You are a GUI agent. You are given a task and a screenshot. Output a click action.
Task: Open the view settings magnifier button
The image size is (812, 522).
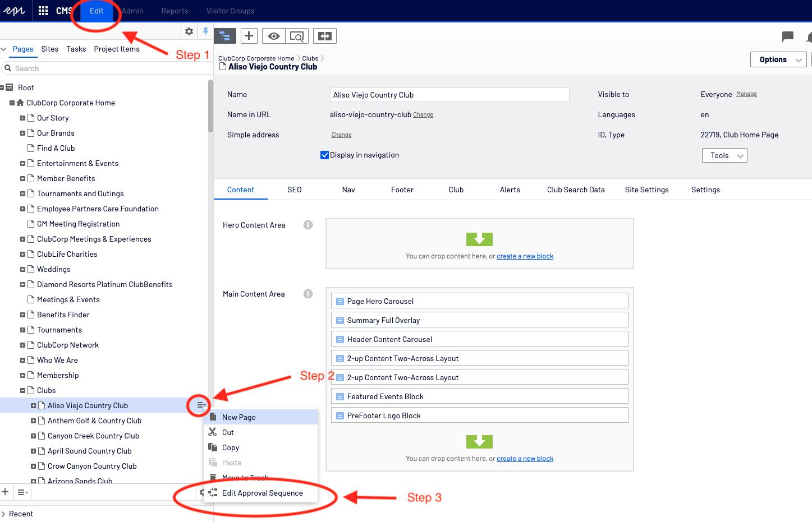[x=296, y=36]
